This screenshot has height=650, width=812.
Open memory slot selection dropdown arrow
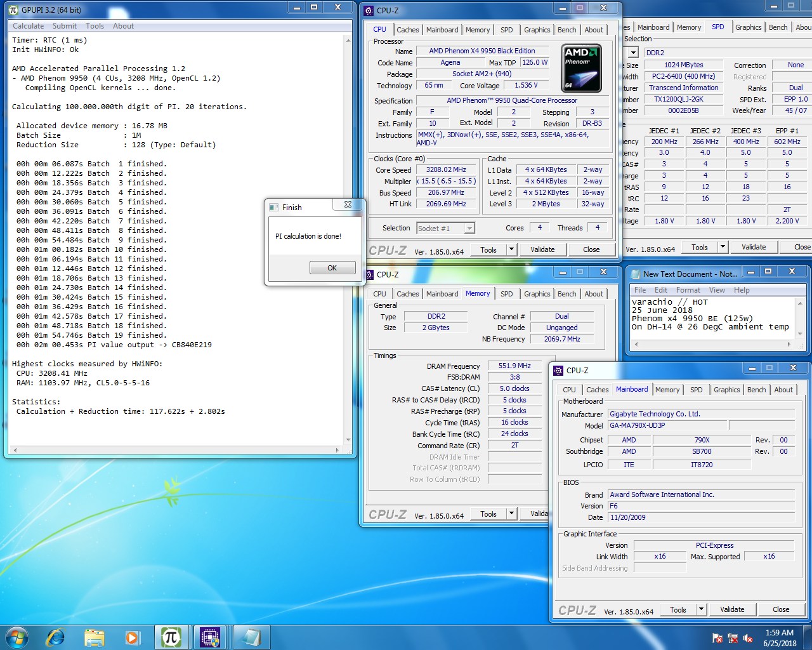click(633, 53)
